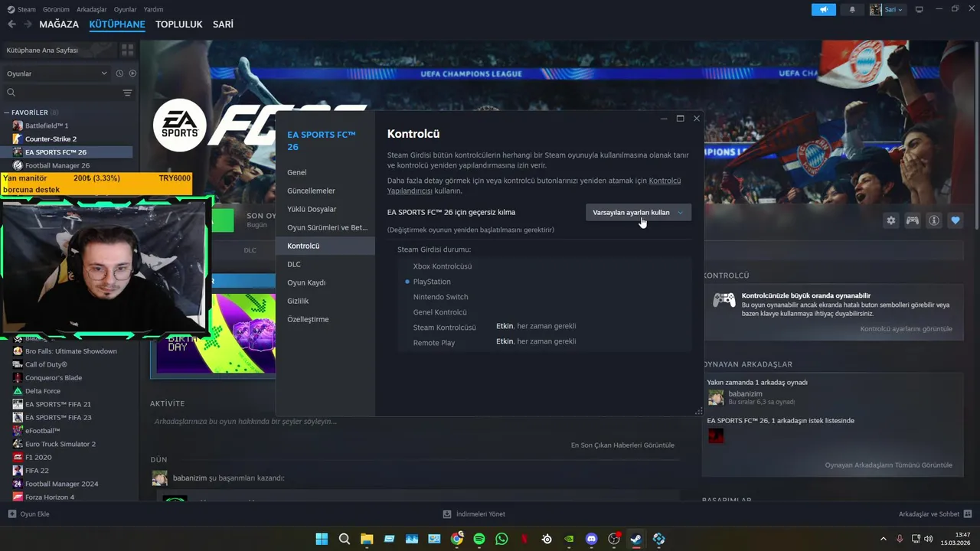Open Google Chrome from the taskbar
This screenshot has width=980, height=551.
pos(457,539)
